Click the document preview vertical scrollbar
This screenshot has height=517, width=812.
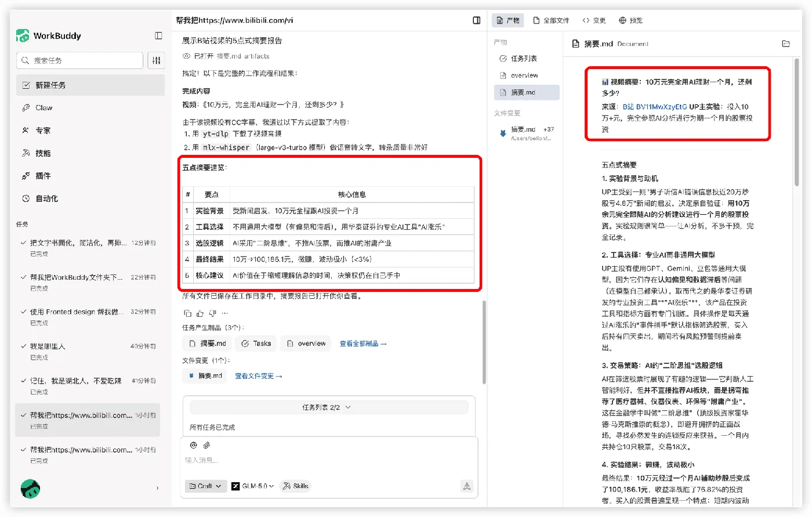797,122
